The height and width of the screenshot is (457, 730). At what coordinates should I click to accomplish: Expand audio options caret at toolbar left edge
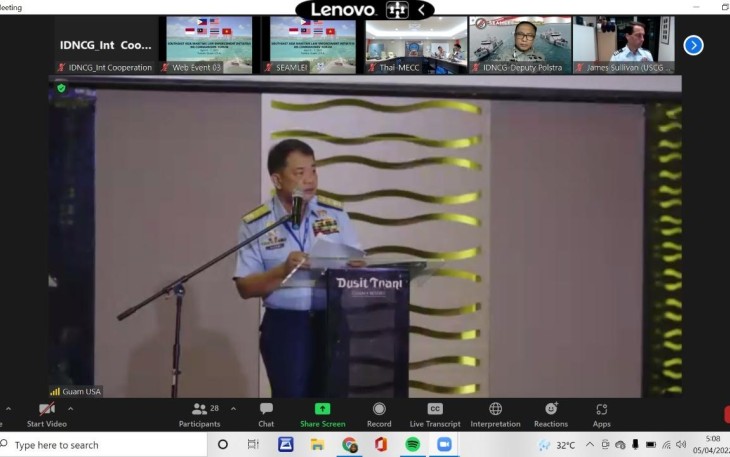[8, 409]
